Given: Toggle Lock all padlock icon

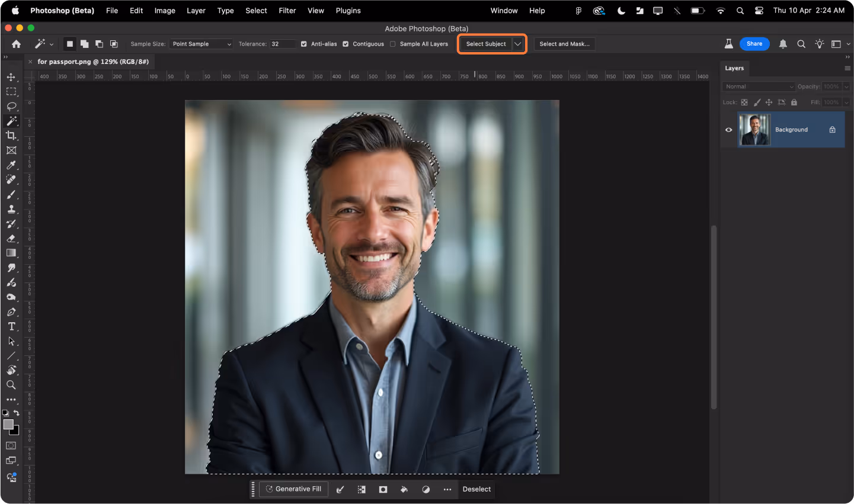Looking at the screenshot, I should (x=794, y=102).
